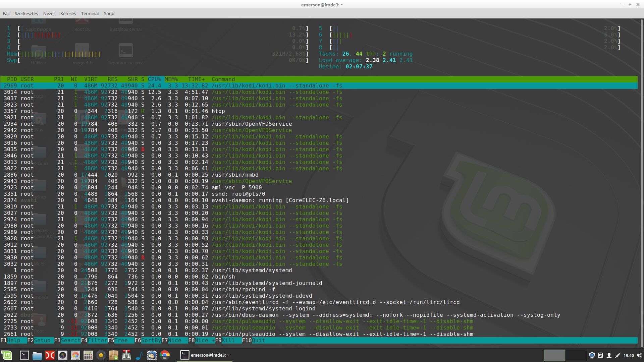Launch Chrome Beta from the taskbar
The height and width of the screenshot is (362, 644).
click(x=164, y=355)
